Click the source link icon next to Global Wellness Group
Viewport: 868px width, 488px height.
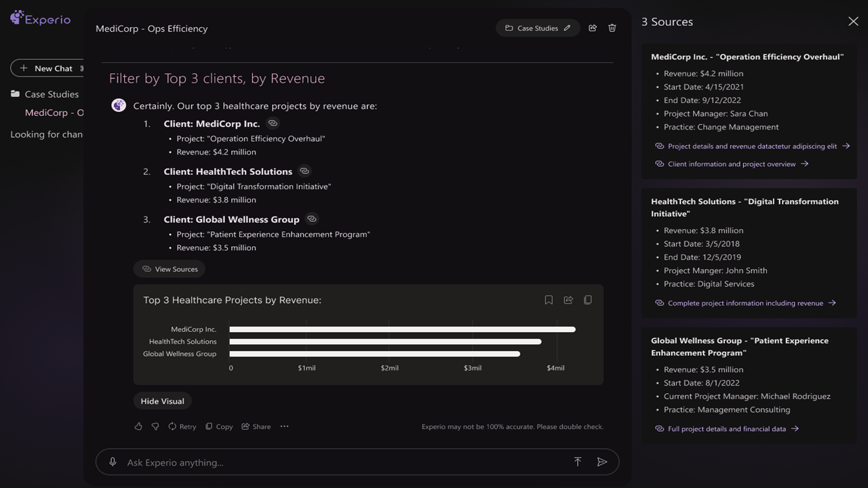click(x=312, y=219)
